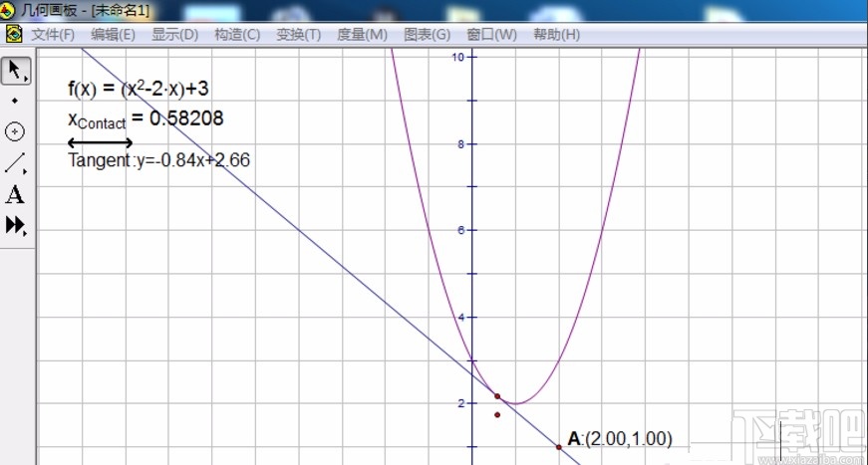The height and width of the screenshot is (465, 868).
Task: Expand the 变换(T) menu
Action: point(298,34)
